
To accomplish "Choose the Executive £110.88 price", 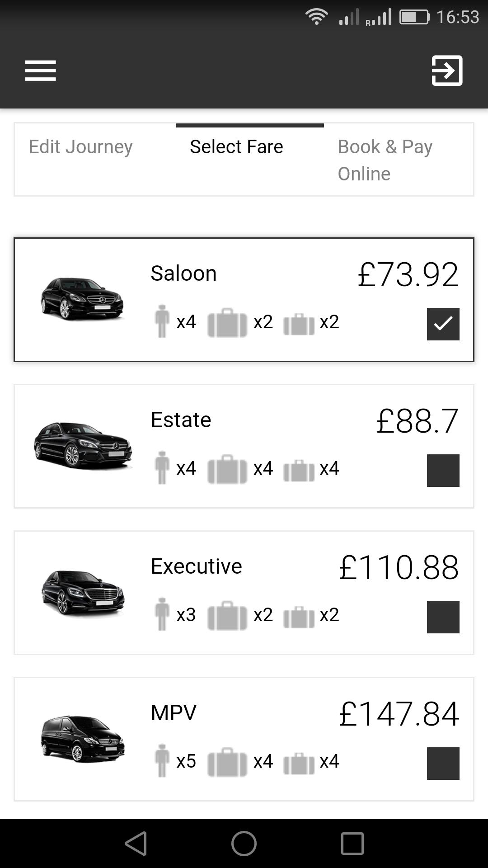I will [x=399, y=567].
